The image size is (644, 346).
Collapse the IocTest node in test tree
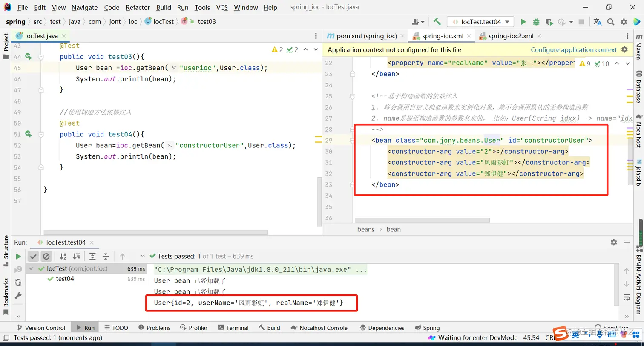(31, 268)
